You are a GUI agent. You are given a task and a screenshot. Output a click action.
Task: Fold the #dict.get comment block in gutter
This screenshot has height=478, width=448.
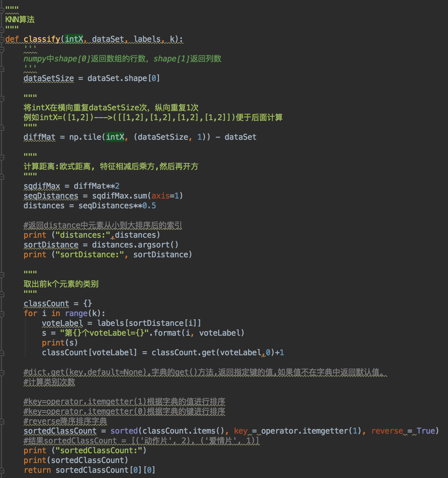pyautogui.click(x=2, y=373)
